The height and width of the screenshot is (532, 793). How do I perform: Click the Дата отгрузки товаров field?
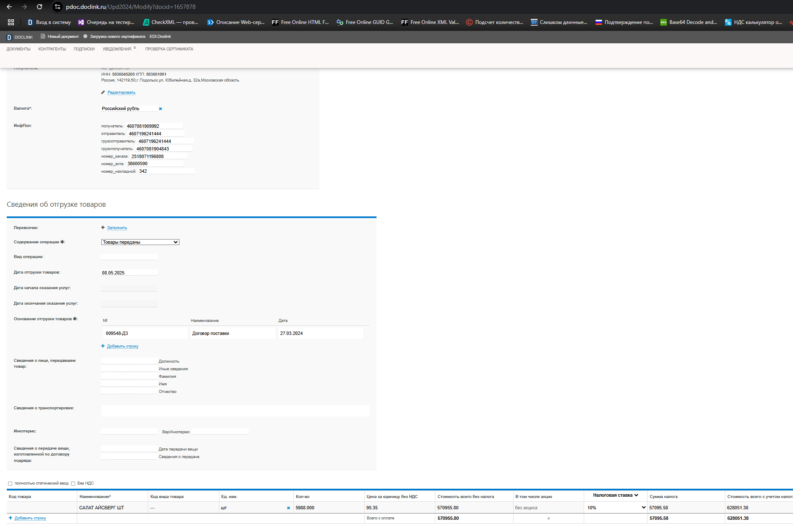click(129, 273)
